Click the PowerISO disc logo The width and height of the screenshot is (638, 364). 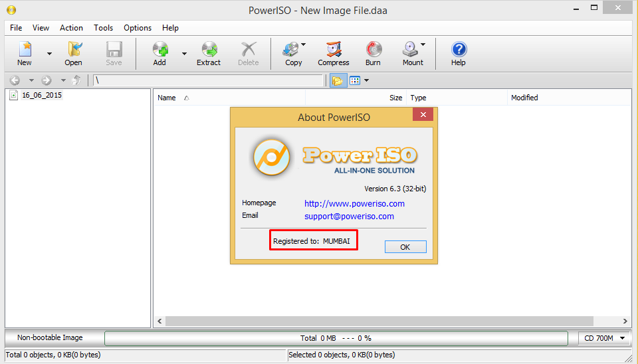pos(271,157)
